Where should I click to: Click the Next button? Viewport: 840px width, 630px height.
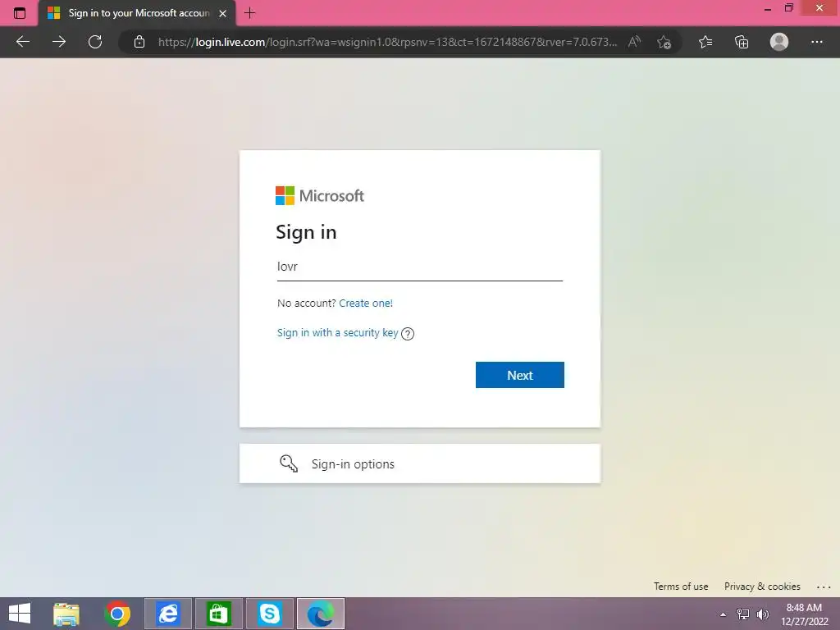point(519,375)
